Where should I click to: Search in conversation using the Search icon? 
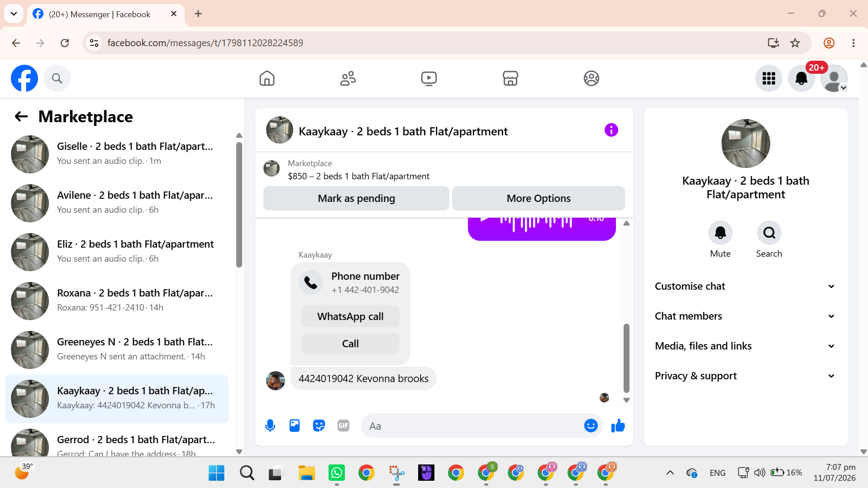click(x=769, y=233)
